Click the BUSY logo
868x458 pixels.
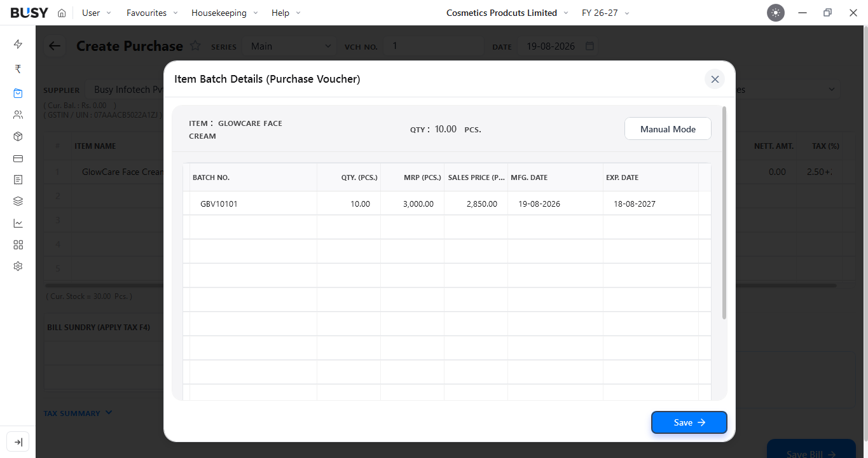[29, 13]
